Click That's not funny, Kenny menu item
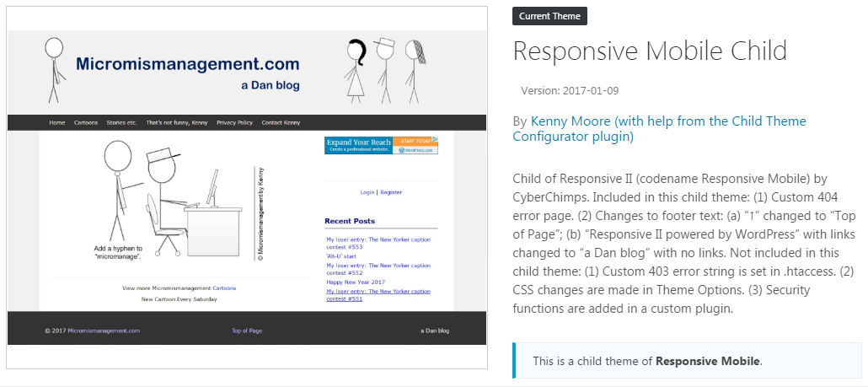 click(x=177, y=123)
